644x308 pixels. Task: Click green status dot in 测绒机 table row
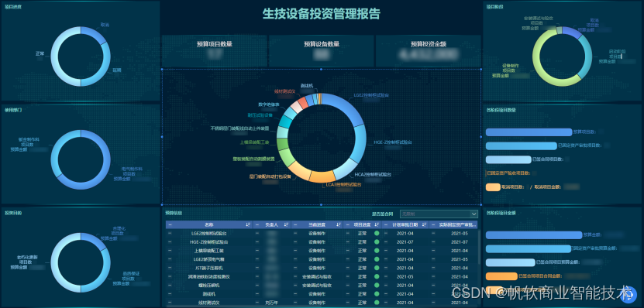[377, 294]
